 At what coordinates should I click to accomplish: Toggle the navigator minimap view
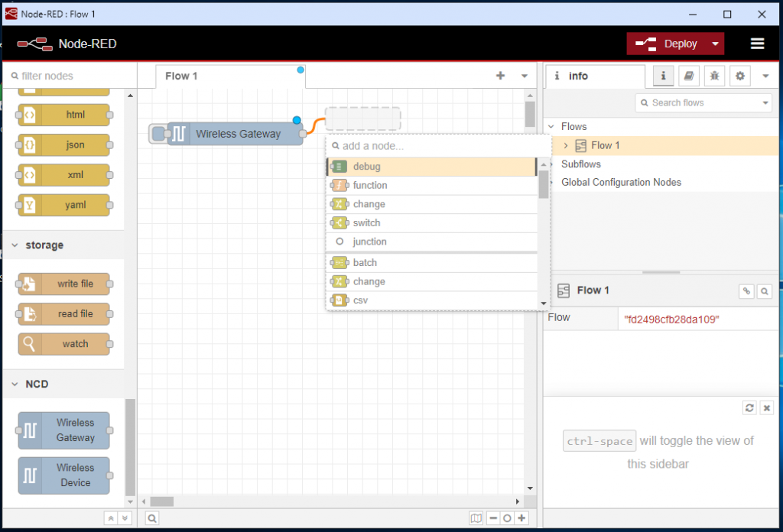[x=476, y=518]
